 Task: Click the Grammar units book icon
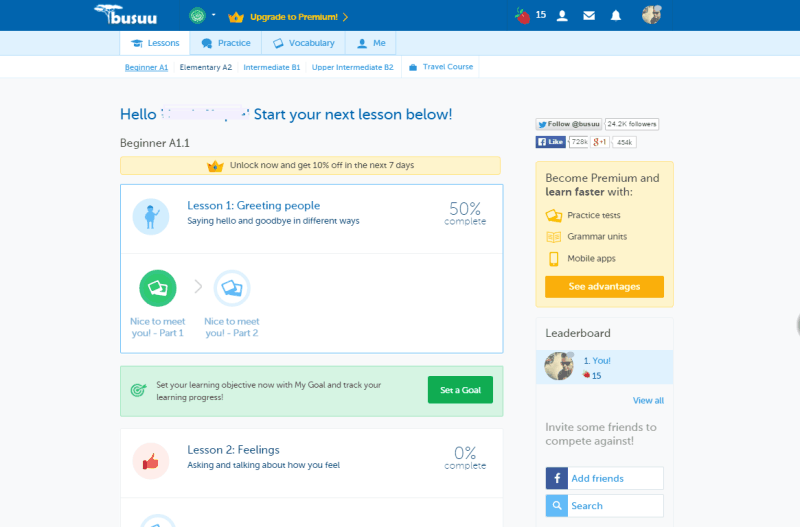(554, 237)
